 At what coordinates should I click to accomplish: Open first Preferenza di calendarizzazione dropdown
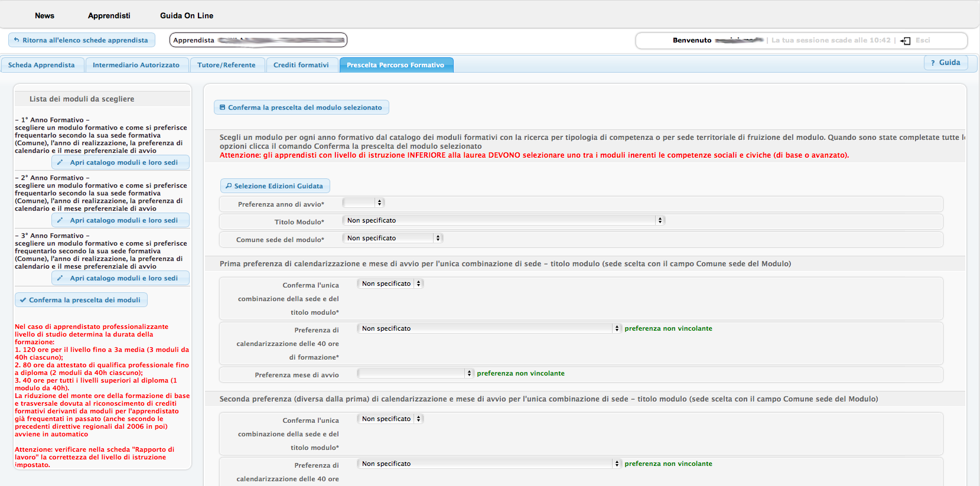coord(489,328)
